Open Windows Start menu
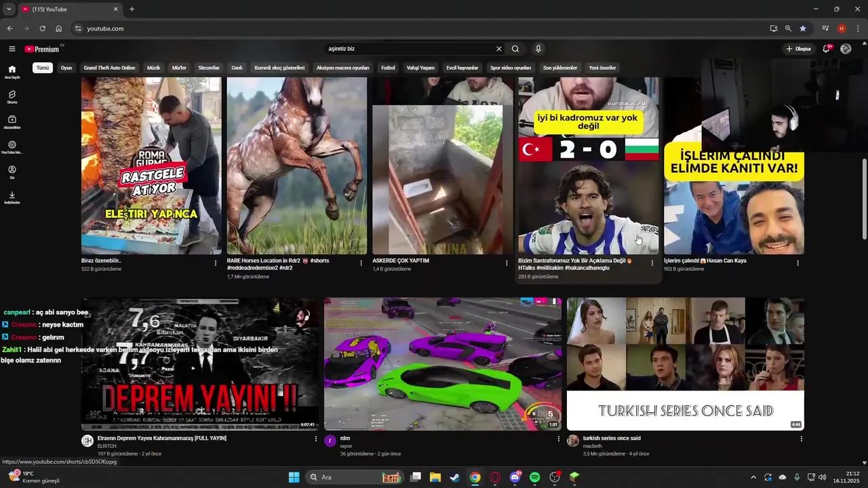868x488 pixels. (294, 477)
